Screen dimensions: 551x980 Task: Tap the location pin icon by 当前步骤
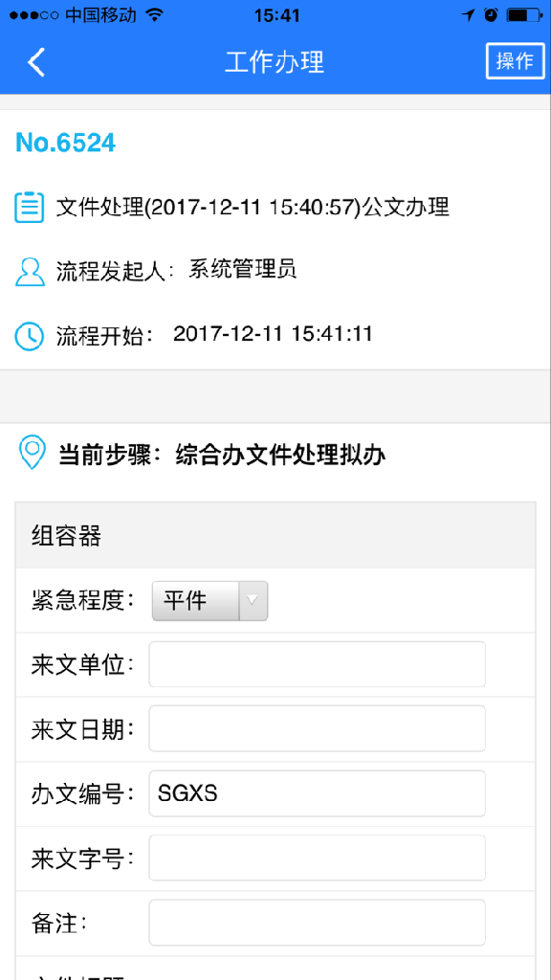tap(33, 454)
